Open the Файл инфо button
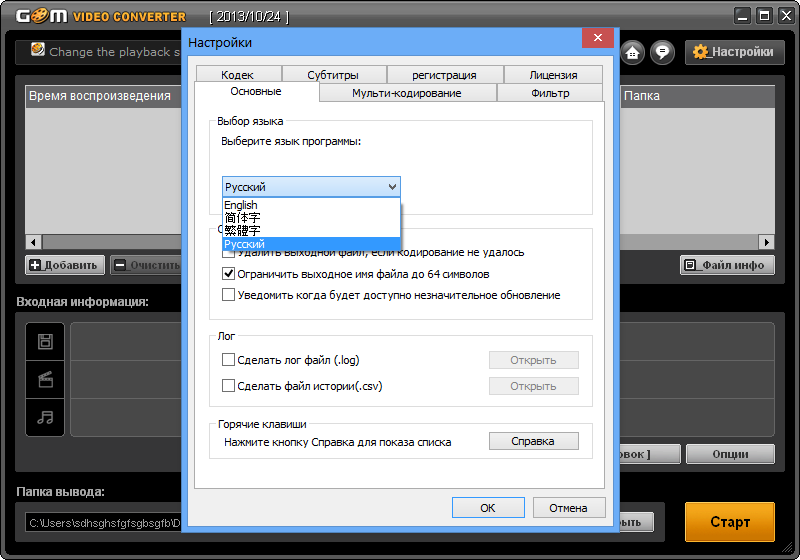This screenshot has height=560, width=800. pos(728,265)
